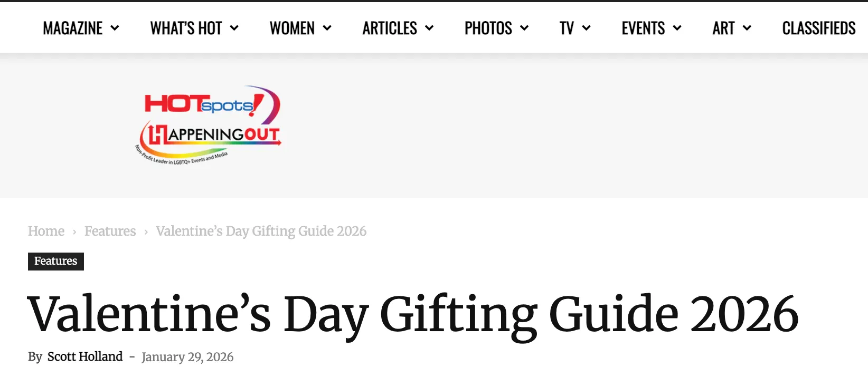The height and width of the screenshot is (367, 868).
Task: Click the MAGAZINE menu label
Action: pyautogui.click(x=72, y=28)
